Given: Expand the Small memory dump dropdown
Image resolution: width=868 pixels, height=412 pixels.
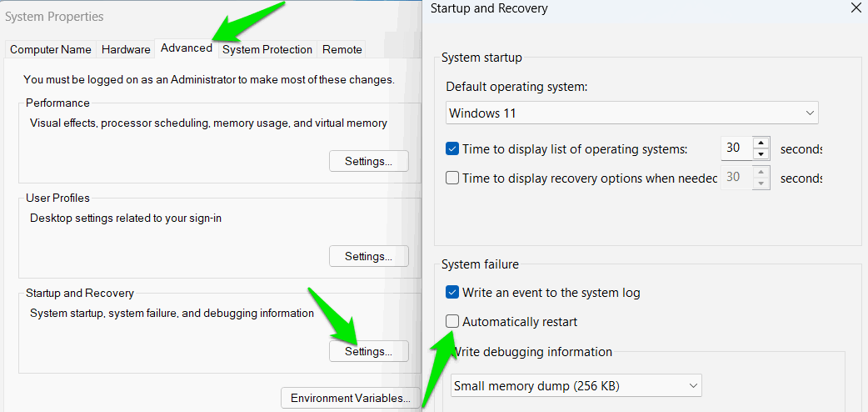Looking at the screenshot, I should click(x=576, y=386).
